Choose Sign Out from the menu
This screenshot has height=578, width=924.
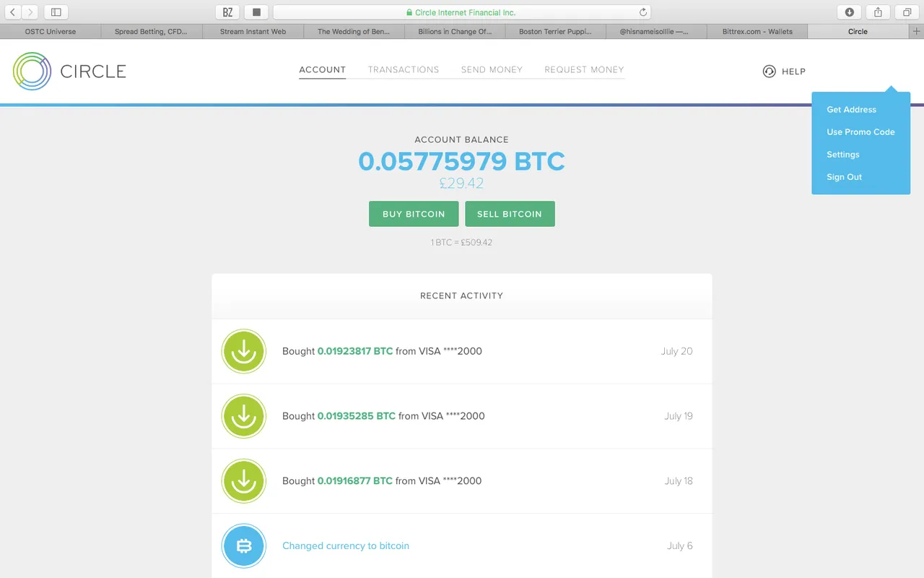844,177
